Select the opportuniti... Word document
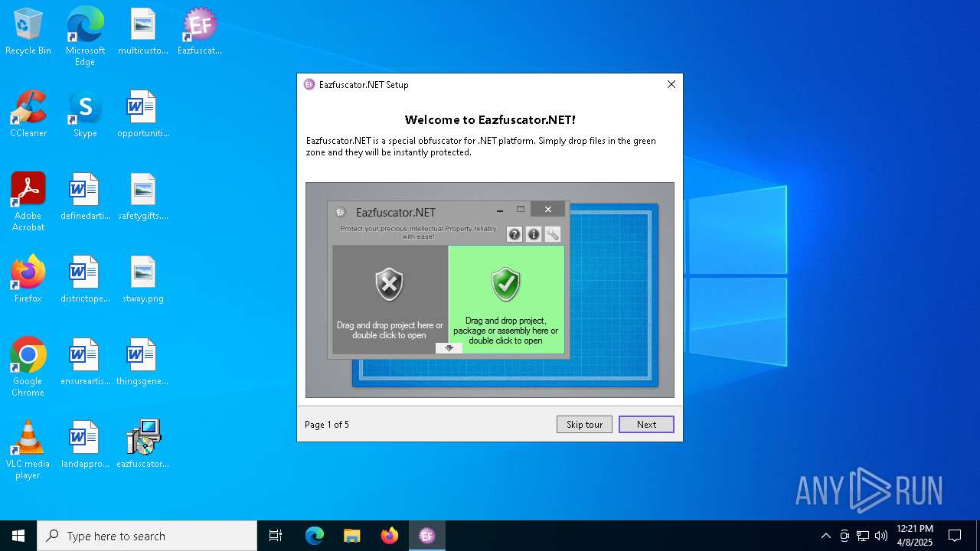This screenshot has width=980, height=551. (x=142, y=115)
